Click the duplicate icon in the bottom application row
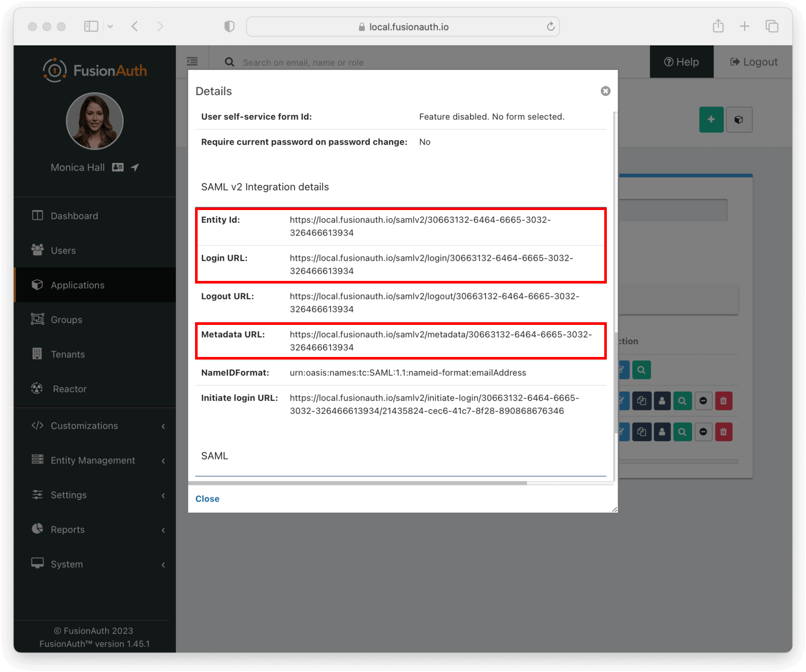The height and width of the screenshot is (672, 806). click(641, 431)
